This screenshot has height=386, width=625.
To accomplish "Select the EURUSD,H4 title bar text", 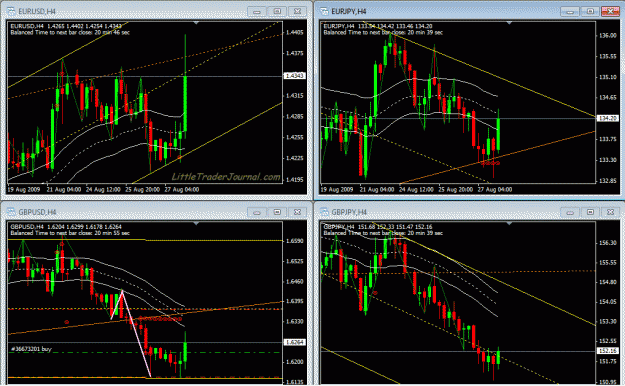I will 37,12.
